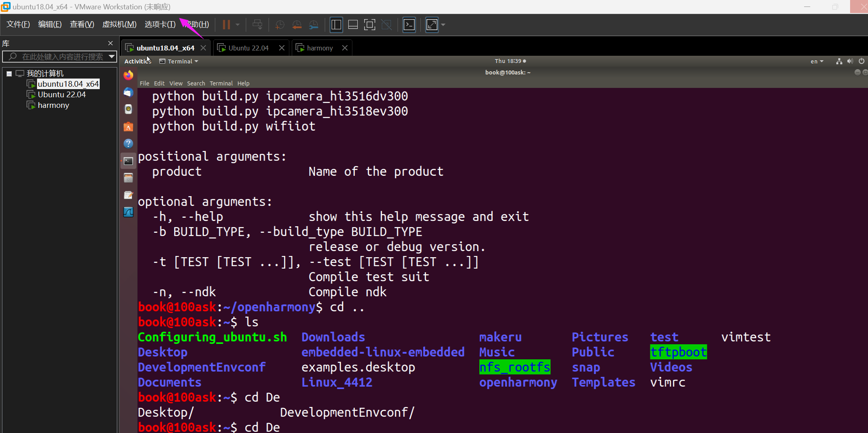Click Configuring_ubuntu.sh in the ls output
The image size is (868, 433).
pyautogui.click(x=212, y=337)
